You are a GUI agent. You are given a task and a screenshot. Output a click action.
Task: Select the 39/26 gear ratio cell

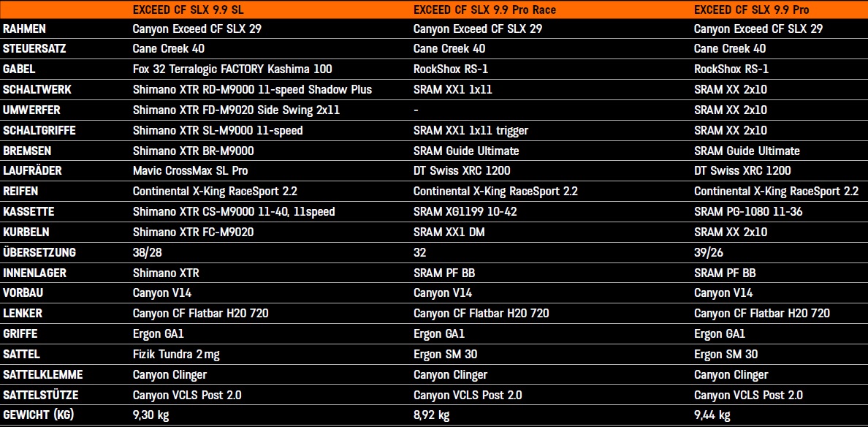click(x=707, y=253)
